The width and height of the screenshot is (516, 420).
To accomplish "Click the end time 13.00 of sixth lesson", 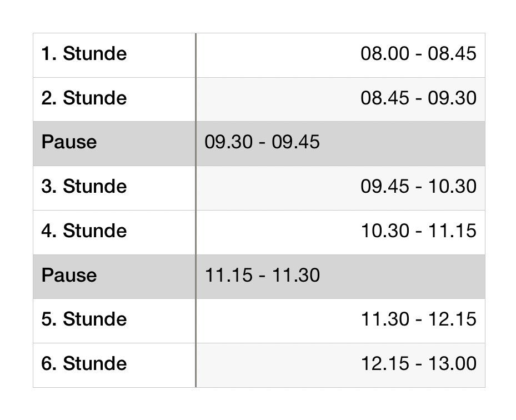I will click(x=452, y=364).
